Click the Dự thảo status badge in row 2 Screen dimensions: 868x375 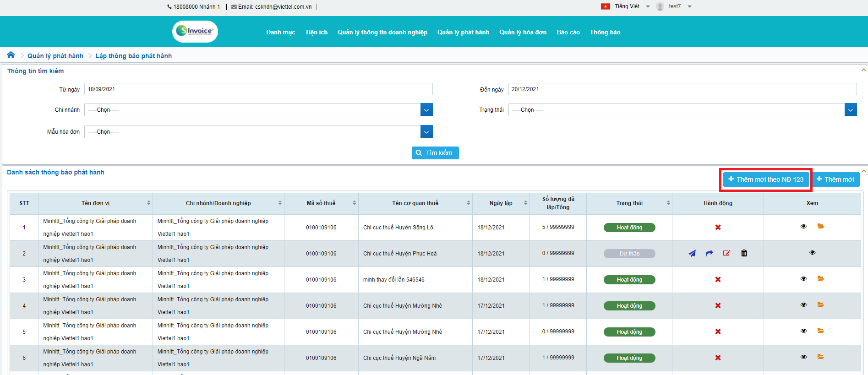click(x=629, y=254)
